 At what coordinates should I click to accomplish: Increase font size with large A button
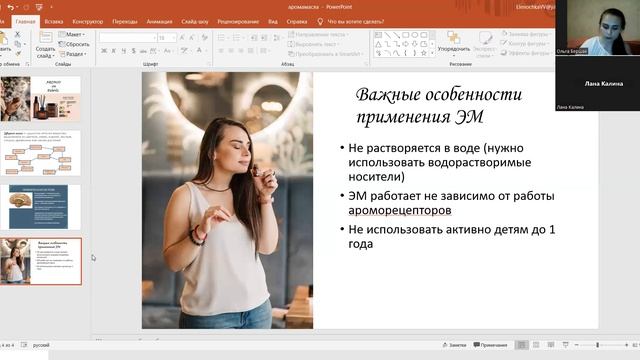point(182,38)
